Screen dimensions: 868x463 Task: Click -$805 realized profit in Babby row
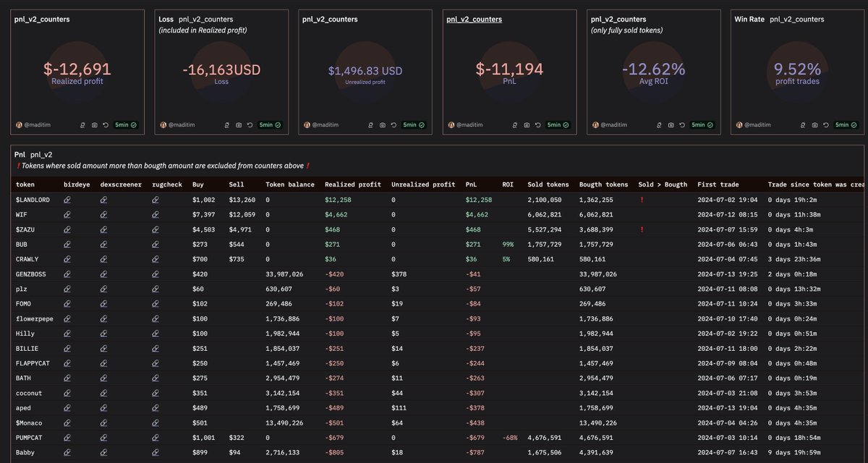(333, 452)
